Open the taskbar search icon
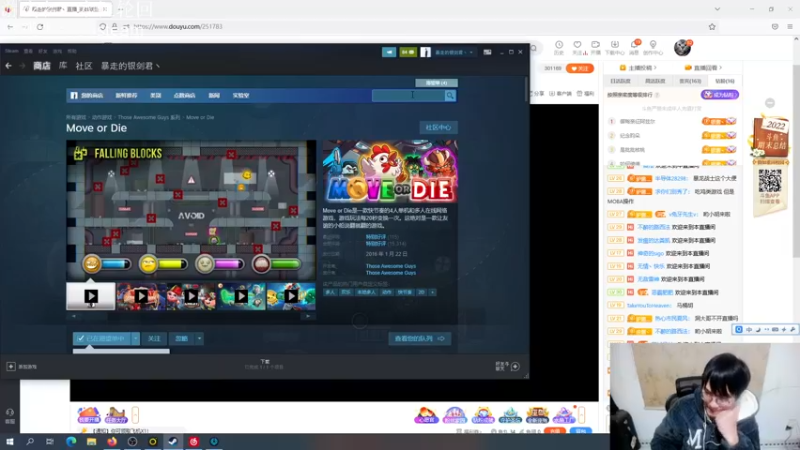800x450 pixels. 30,441
